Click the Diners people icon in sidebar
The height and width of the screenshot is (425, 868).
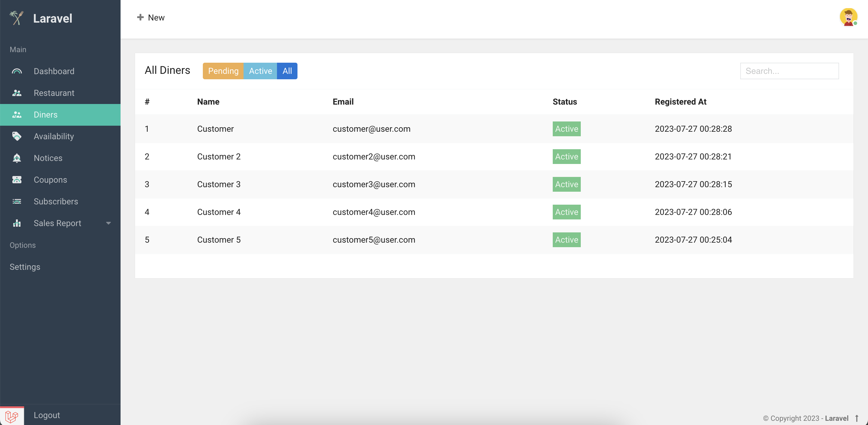click(x=17, y=115)
